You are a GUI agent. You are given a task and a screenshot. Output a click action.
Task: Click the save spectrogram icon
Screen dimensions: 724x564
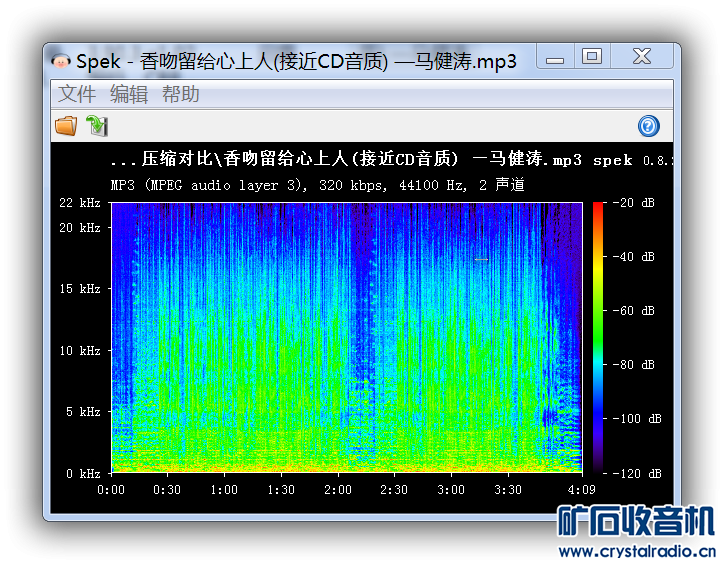(97, 126)
